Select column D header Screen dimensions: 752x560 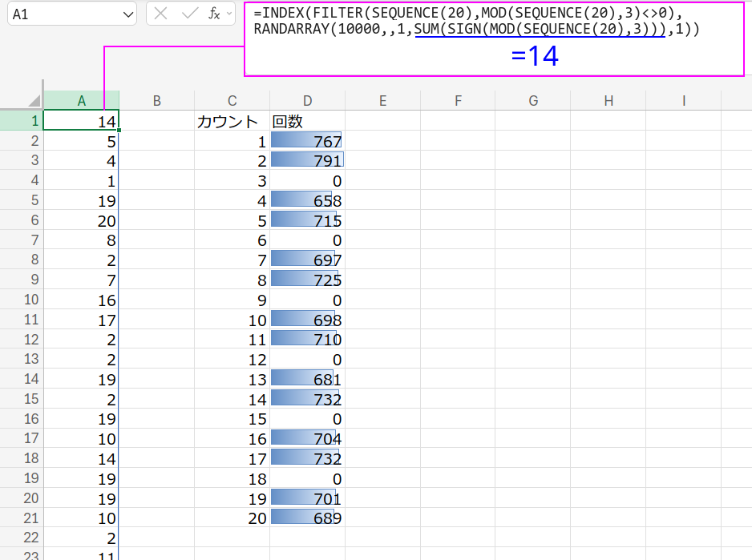[307, 101]
